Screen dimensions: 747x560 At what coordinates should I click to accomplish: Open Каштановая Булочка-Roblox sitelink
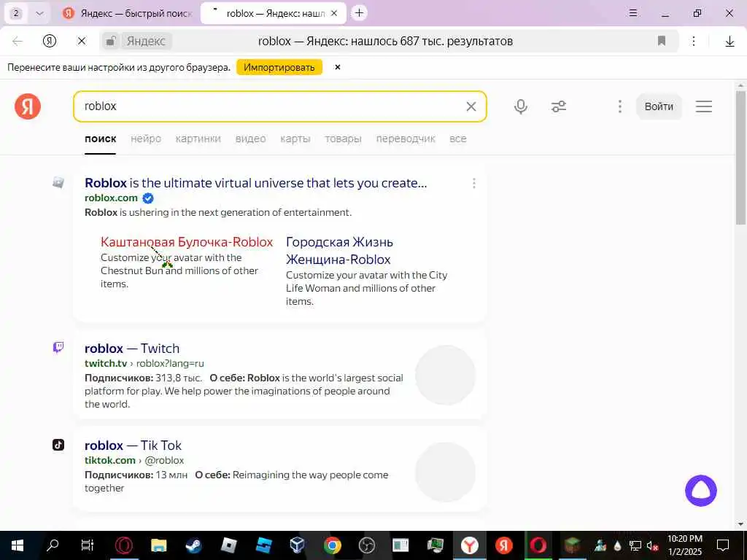(x=187, y=242)
